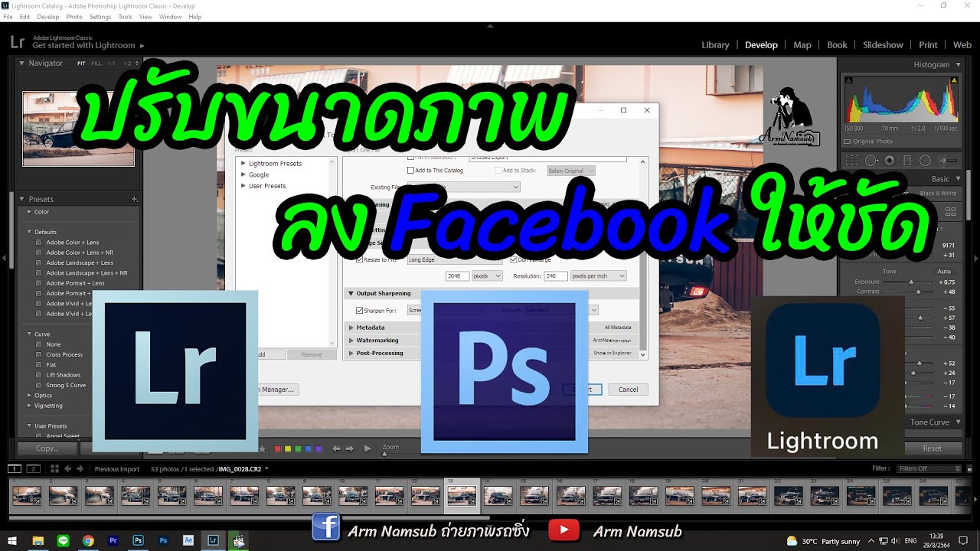Select the spot removal tool
This screenshot has height=551, width=980.
click(x=871, y=161)
